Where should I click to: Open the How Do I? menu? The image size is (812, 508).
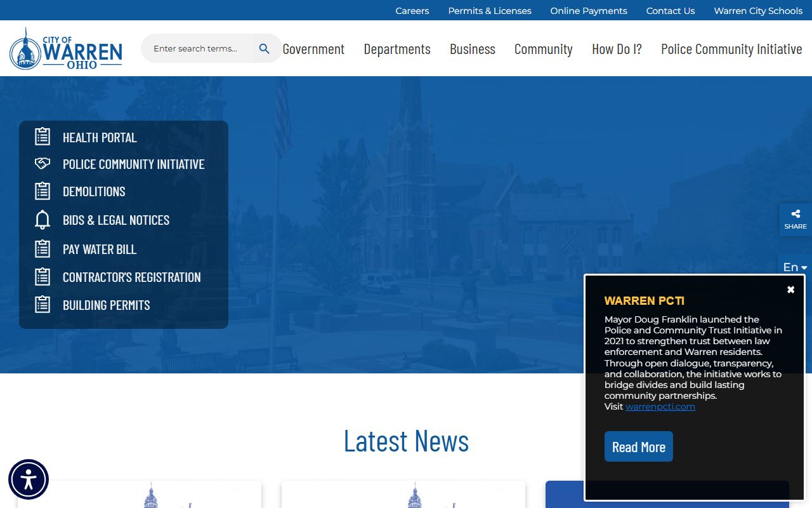pos(617,49)
